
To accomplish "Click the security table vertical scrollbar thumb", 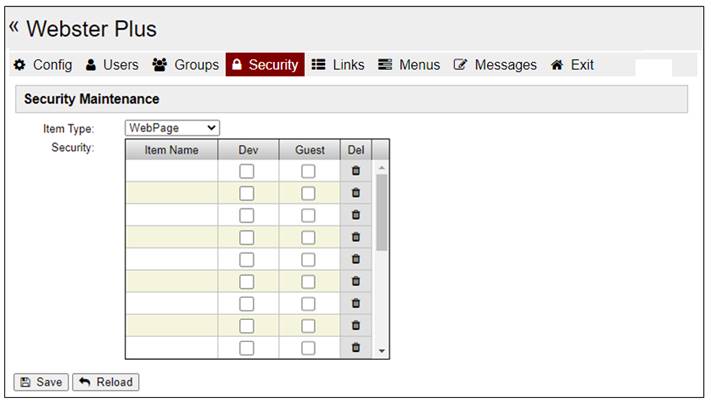I will pos(381,210).
